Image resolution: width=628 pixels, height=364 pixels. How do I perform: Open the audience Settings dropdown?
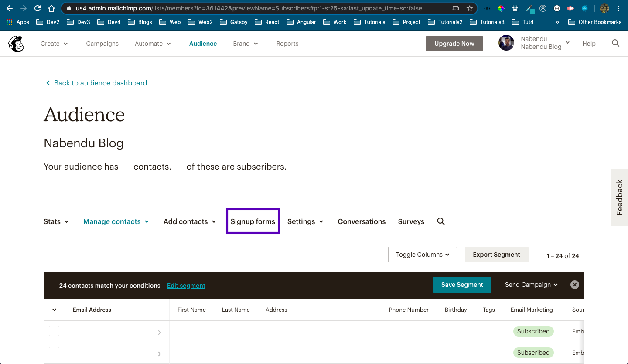pos(305,221)
